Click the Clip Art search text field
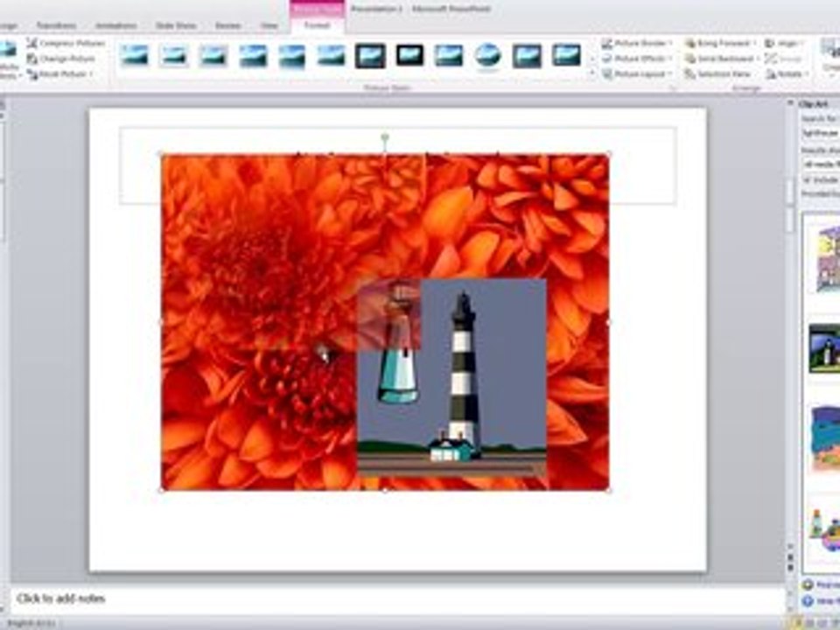840x630 pixels. click(x=820, y=132)
